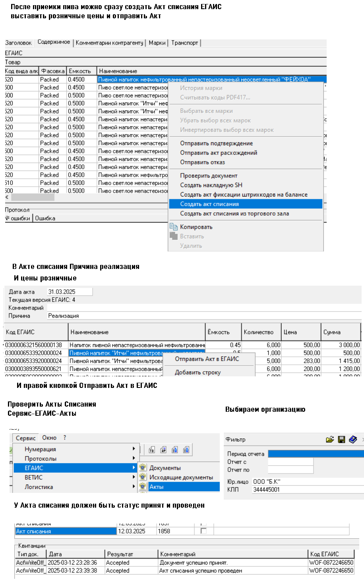The width and height of the screenshot is (364, 588).
Task: Click the left scroll arrow under the goods table
Action: pyautogui.click(x=8, y=197)
